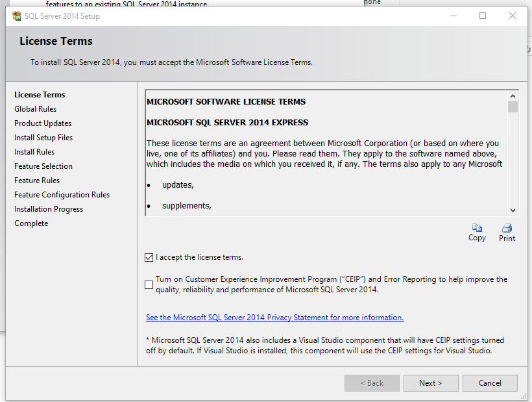
Task: Select Feature Configuration Rules step
Action: point(62,195)
